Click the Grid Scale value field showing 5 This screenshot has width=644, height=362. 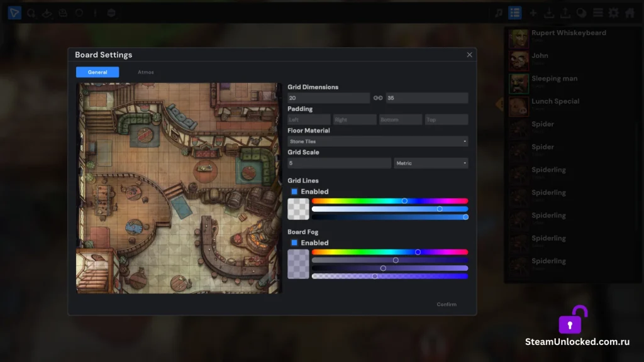point(339,163)
